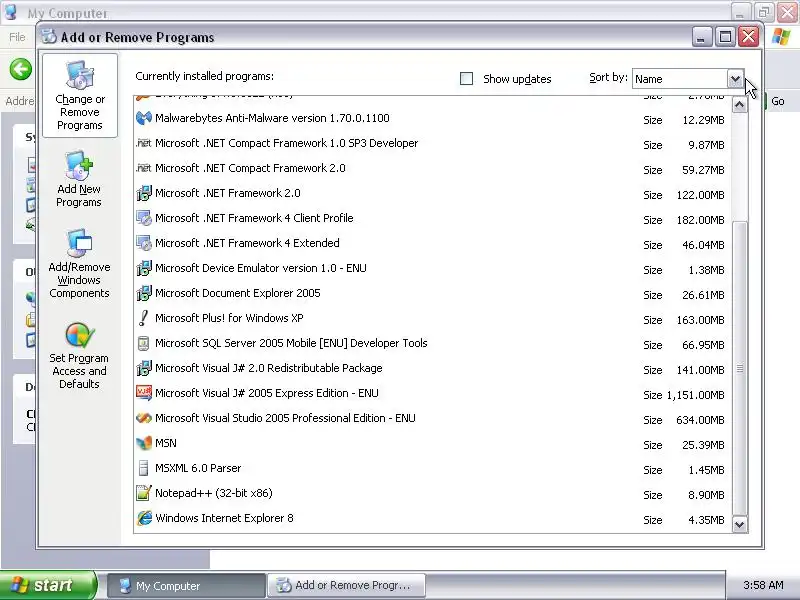Click the Go button in My Computer window
Viewport: 800px width, 600px height.
click(x=778, y=101)
